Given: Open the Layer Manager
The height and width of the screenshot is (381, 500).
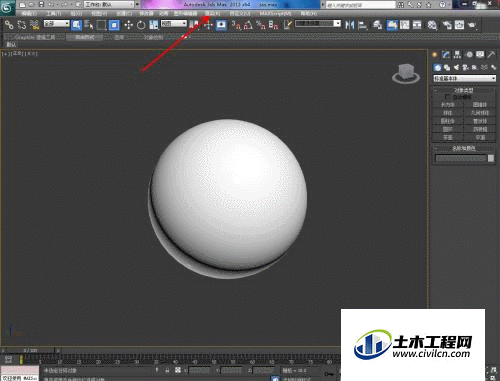Looking at the screenshot, I should coord(378,25).
